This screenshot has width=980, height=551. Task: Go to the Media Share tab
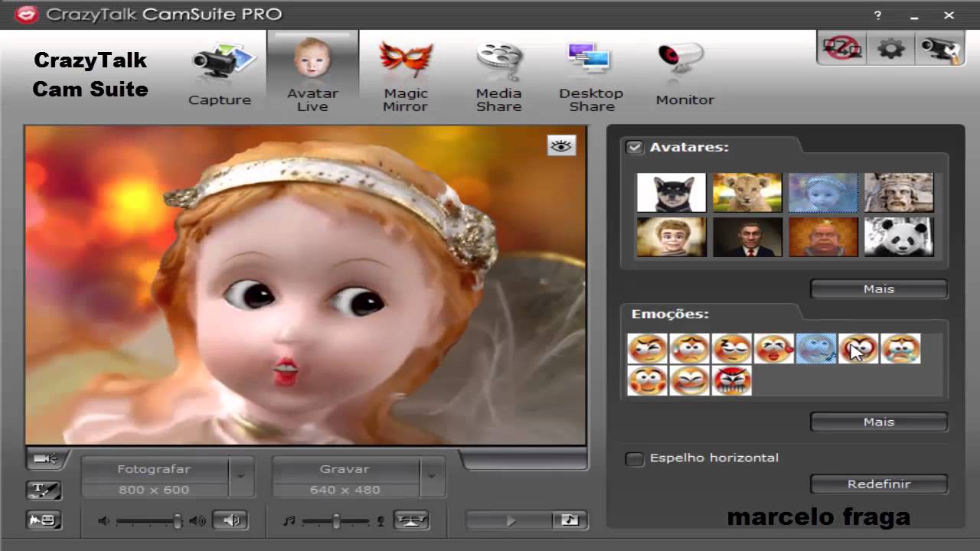tap(498, 75)
